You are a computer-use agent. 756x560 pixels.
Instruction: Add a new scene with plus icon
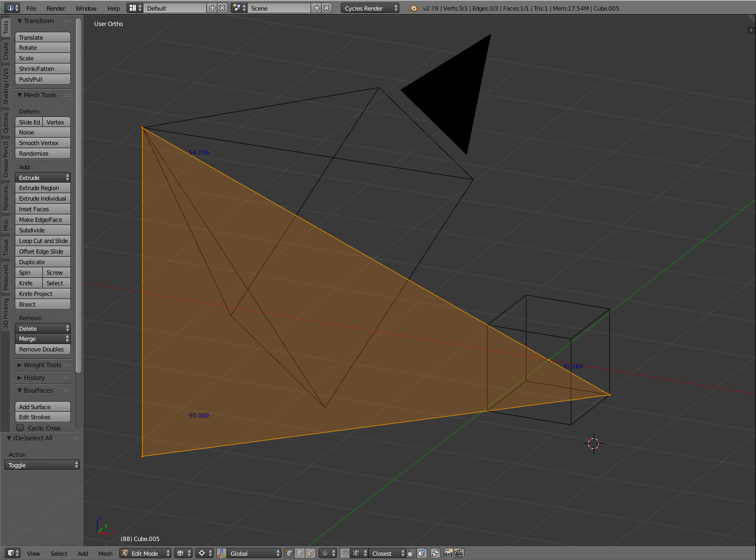click(x=317, y=8)
